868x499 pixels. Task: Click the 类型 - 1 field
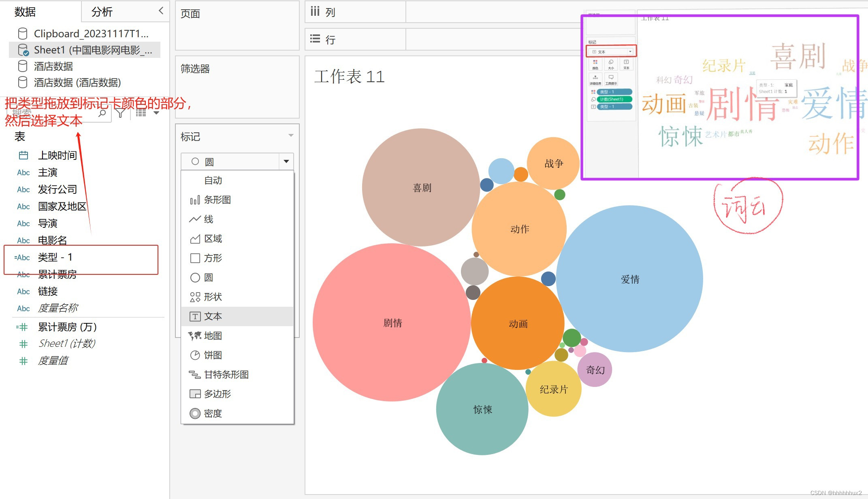click(55, 257)
